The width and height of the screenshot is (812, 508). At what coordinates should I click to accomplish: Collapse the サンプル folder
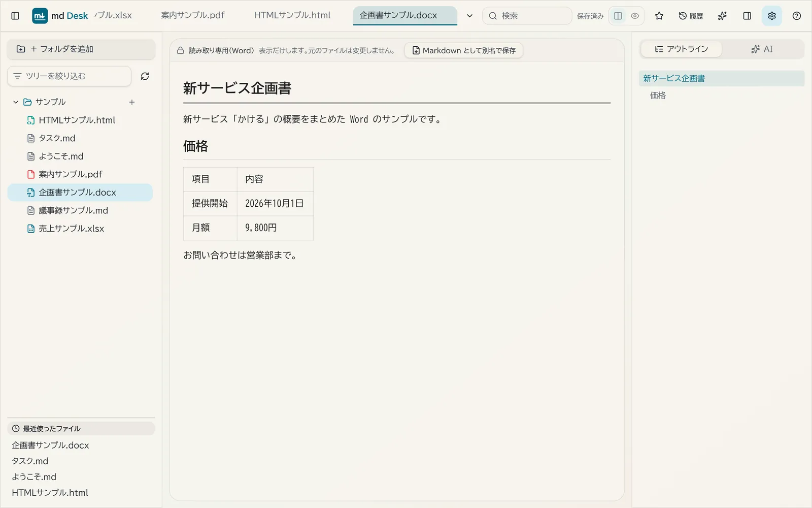16,102
